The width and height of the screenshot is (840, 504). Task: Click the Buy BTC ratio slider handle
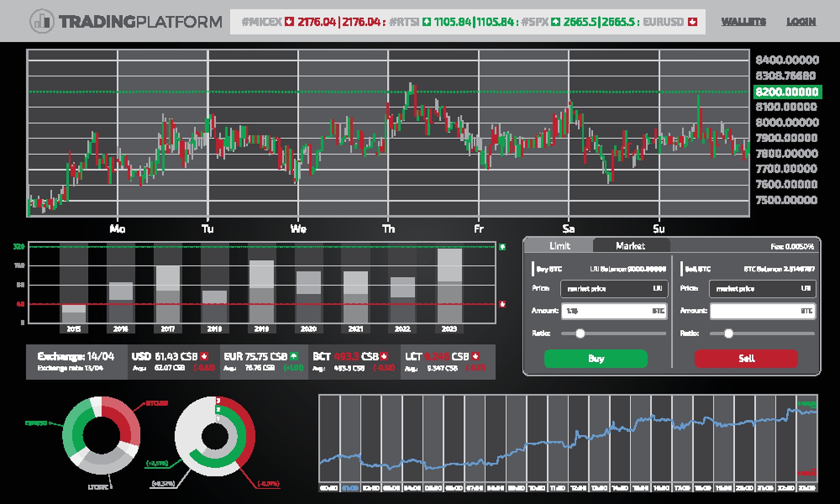pyautogui.click(x=580, y=333)
